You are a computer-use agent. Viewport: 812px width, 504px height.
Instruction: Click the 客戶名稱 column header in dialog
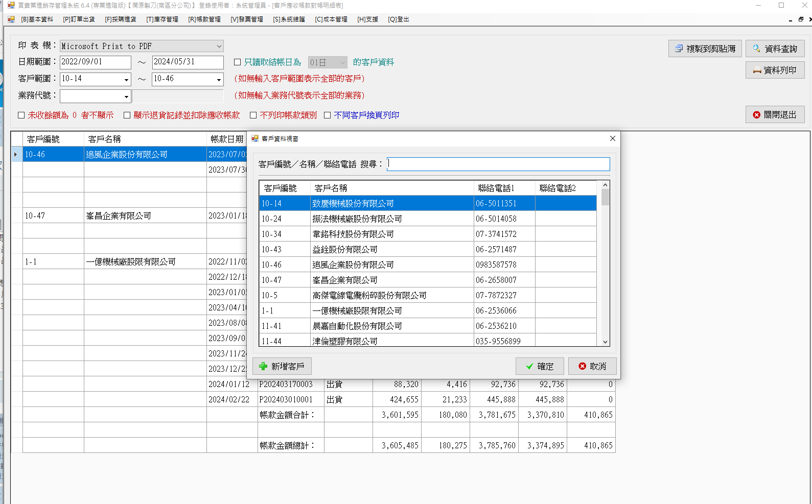[392, 188]
